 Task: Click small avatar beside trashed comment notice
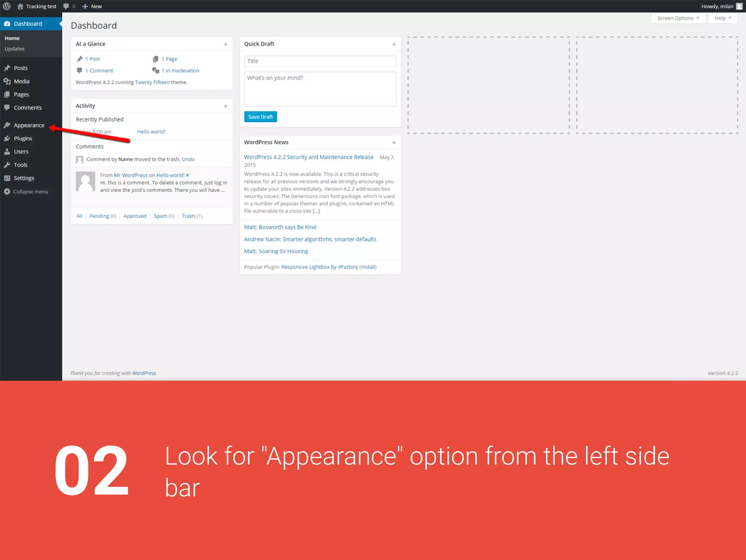[x=80, y=160]
